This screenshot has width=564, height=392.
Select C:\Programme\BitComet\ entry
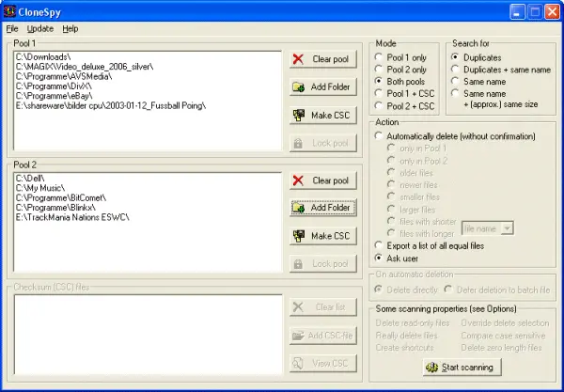(x=61, y=197)
